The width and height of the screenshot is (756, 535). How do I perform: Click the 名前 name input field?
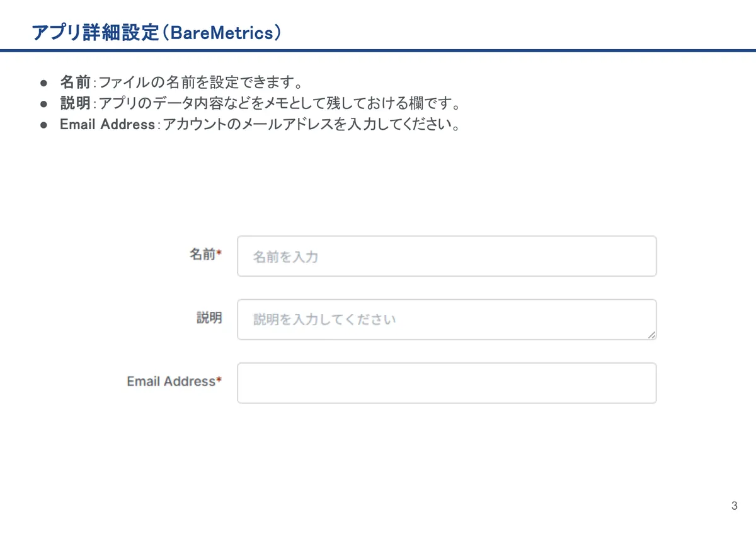447,256
